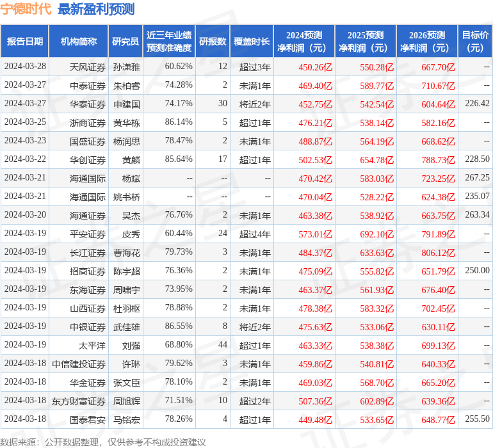
Task: Click target price 228.50
Action: pyautogui.click(x=477, y=159)
